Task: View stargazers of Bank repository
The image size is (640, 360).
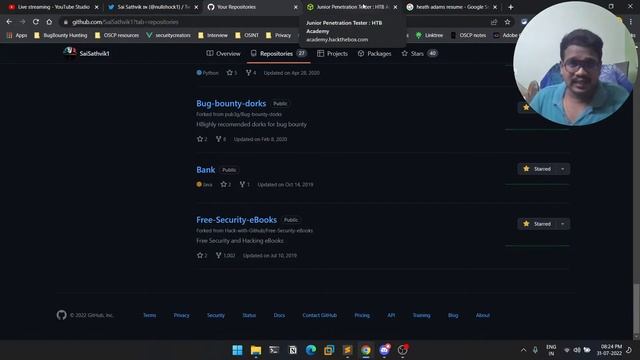Action: [x=226, y=184]
